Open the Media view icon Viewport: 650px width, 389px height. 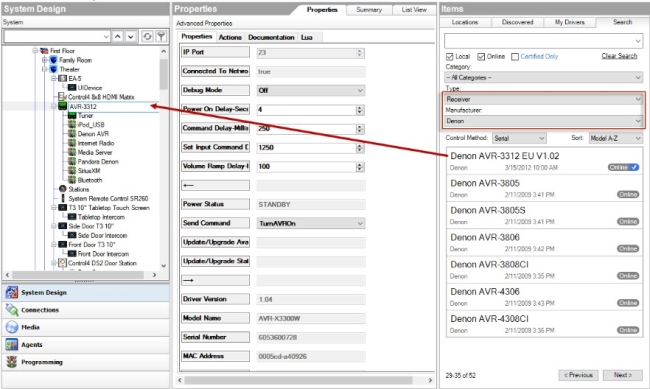pyautogui.click(x=12, y=327)
